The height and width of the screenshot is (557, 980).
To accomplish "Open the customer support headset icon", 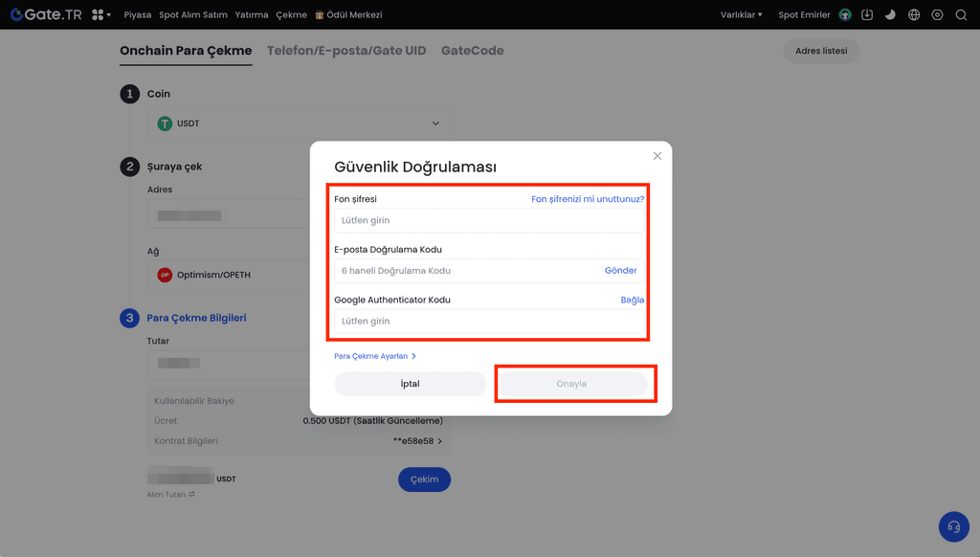I will pyautogui.click(x=953, y=526).
